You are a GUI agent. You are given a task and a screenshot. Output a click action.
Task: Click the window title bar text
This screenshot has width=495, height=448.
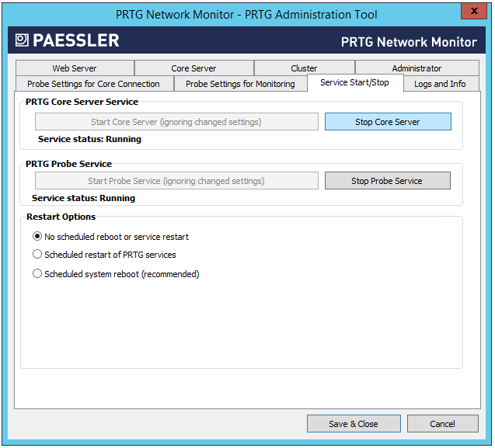(x=246, y=15)
